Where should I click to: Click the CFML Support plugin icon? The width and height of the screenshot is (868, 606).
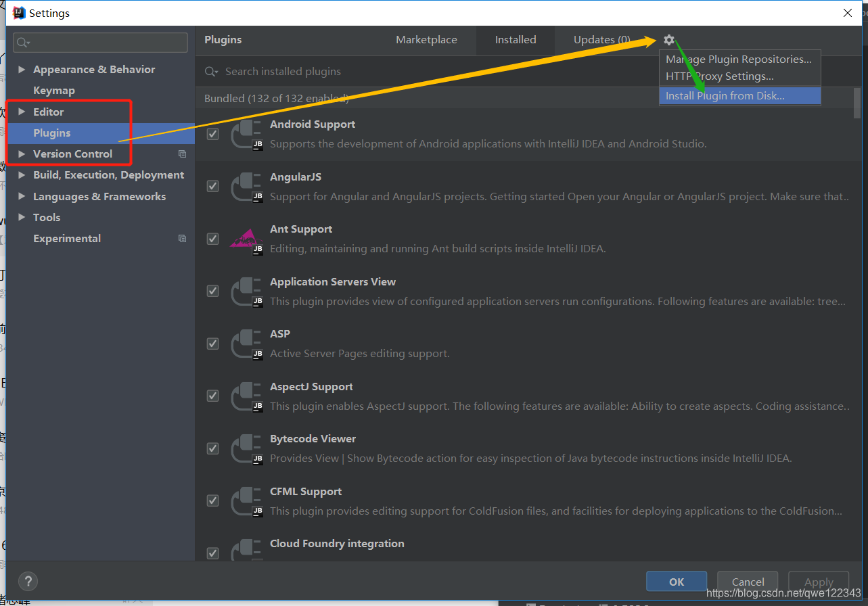(247, 501)
